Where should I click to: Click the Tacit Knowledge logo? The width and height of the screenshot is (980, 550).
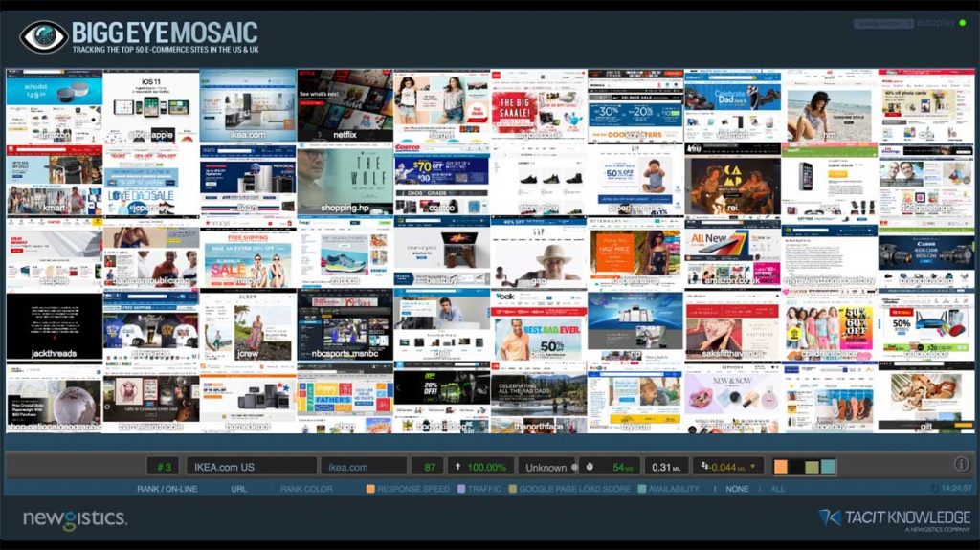(x=894, y=519)
